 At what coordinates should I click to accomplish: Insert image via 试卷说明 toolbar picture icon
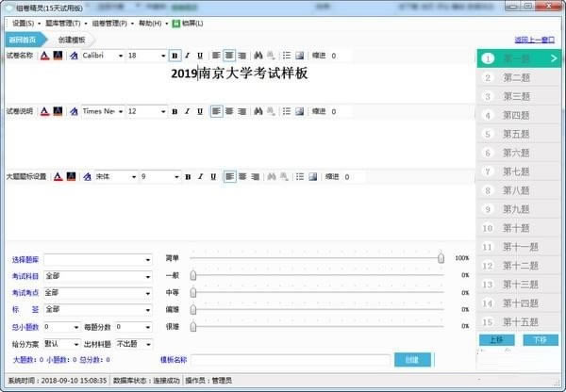coord(300,111)
